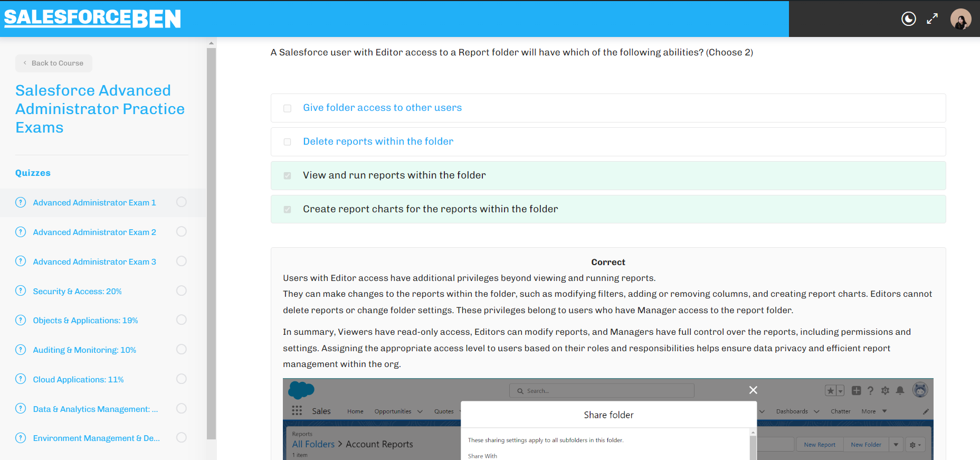Click question icon beside Auditing & Monitoring
Screen dimensions: 980x460
(21, 350)
